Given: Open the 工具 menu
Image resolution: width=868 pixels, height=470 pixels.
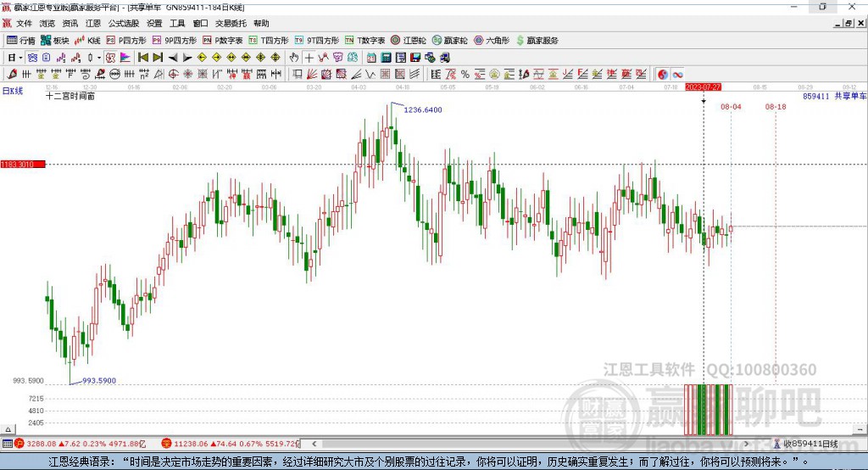Looking at the screenshot, I should (x=177, y=23).
